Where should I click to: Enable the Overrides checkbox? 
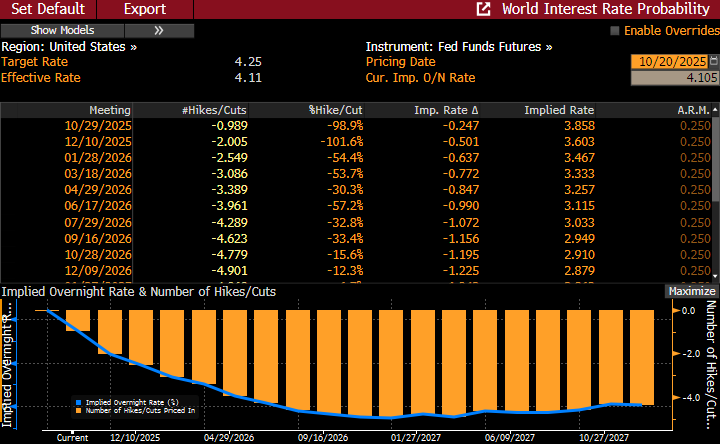(614, 31)
